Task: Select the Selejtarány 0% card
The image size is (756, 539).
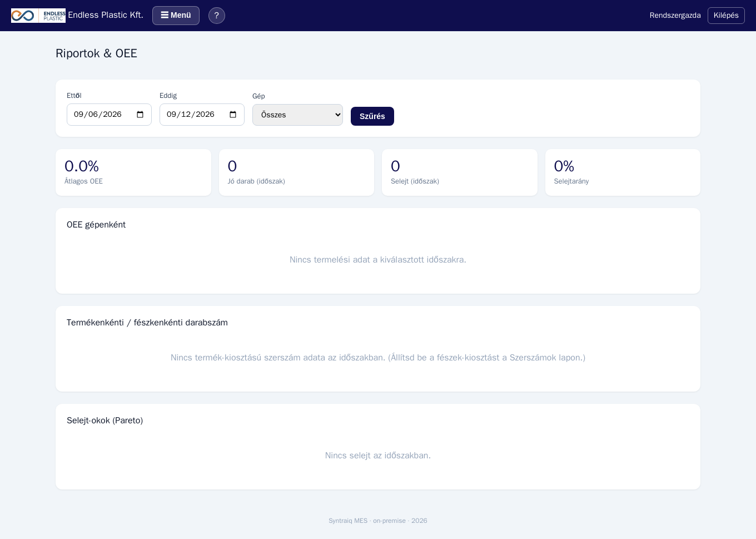Action: (623, 172)
